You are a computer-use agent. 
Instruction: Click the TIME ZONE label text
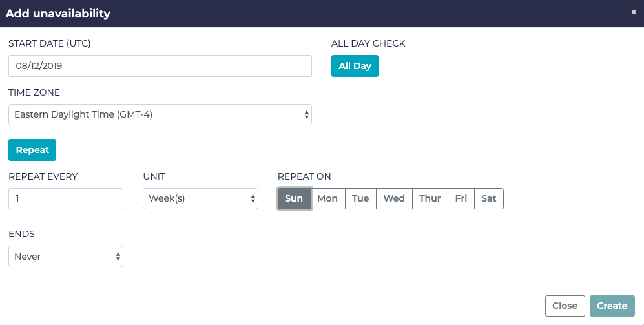[x=34, y=92]
